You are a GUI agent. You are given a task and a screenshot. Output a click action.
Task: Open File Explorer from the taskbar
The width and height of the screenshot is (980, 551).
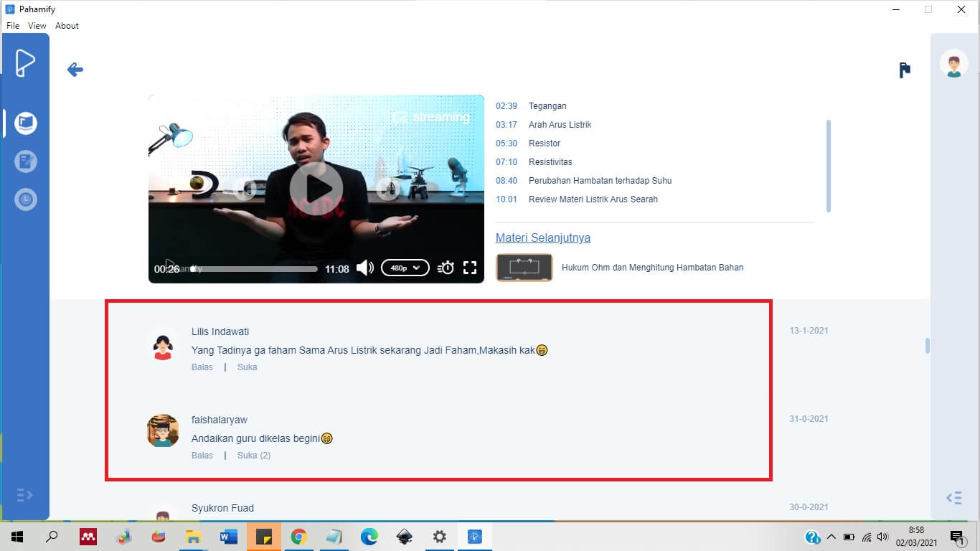[x=193, y=537]
